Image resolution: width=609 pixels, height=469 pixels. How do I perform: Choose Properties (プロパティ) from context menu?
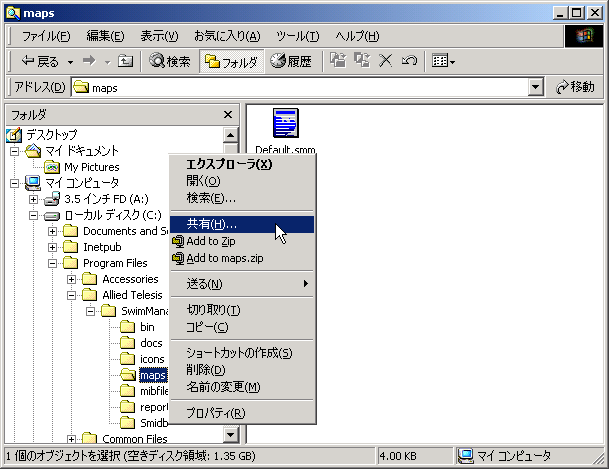(x=242, y=413)
